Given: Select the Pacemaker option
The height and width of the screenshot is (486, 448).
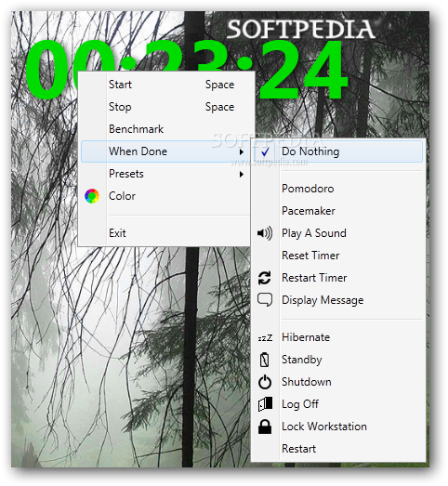Looking at the screenshot, I should 338,211.
